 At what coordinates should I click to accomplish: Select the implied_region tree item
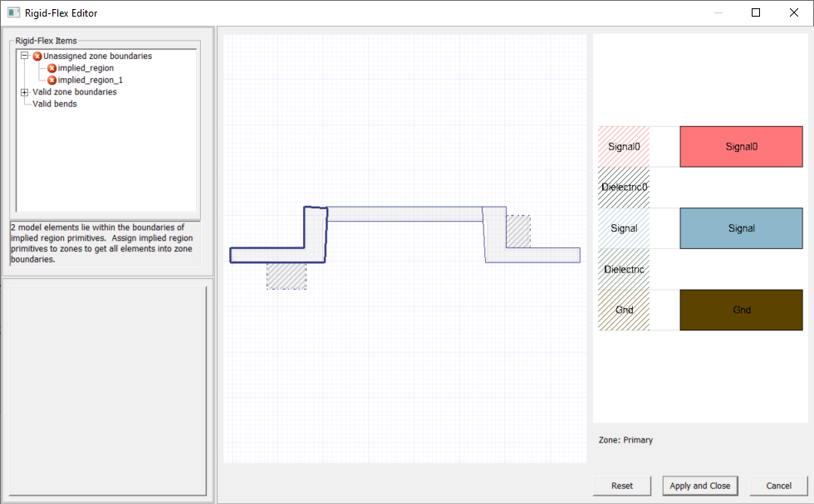coord(87,67)
